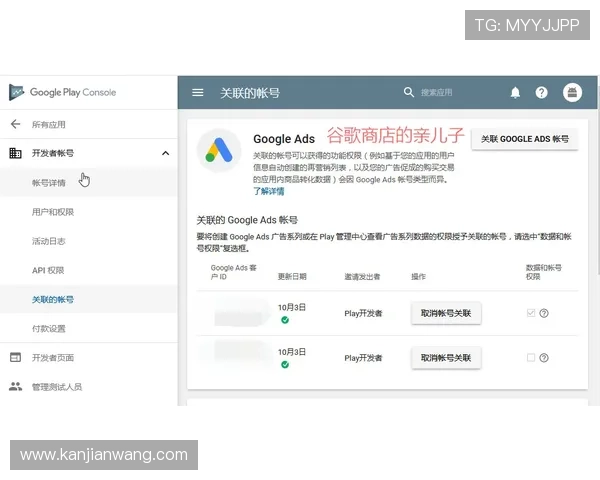Open 用户和权限 in the sidebar
Viewport: 600px width, 480px height.
[53, 212]
